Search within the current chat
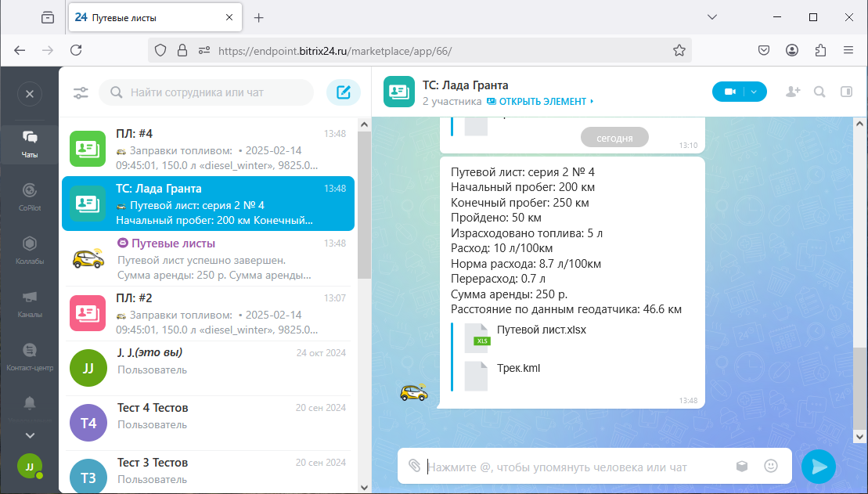This screenshot has height=494, width=868. [x=819, y=92]
